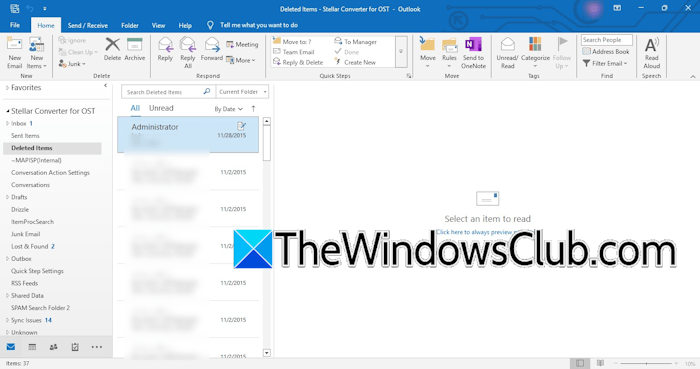The width and height of the screenshot is (700, 369).
Task: Switch to Send / Receive tab
Action: pos(88,25)
